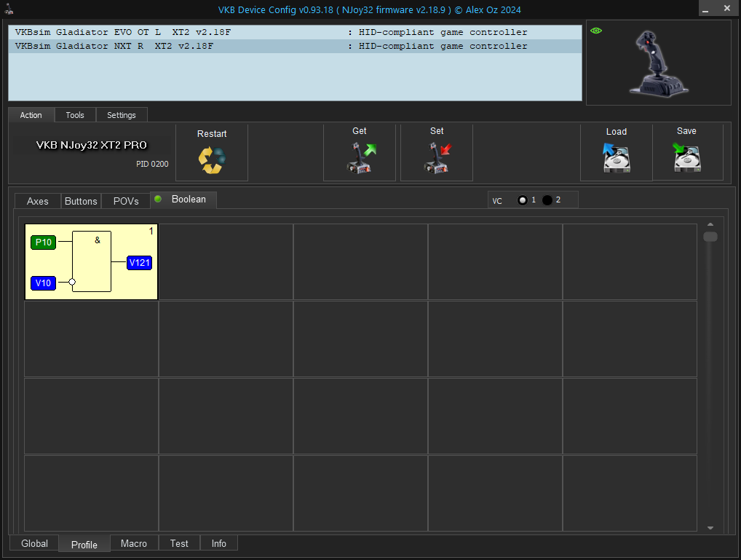This screenshot has height=560, width=741.
Task: Click the VKB NJoy32 XT2 PRO label
Action: 92,145
